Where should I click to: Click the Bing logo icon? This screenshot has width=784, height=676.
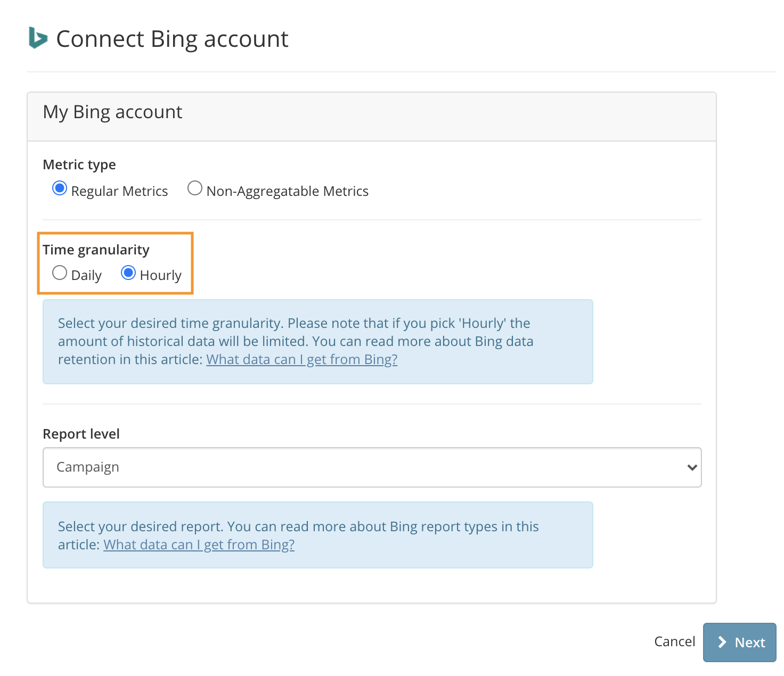coord(38,38)
